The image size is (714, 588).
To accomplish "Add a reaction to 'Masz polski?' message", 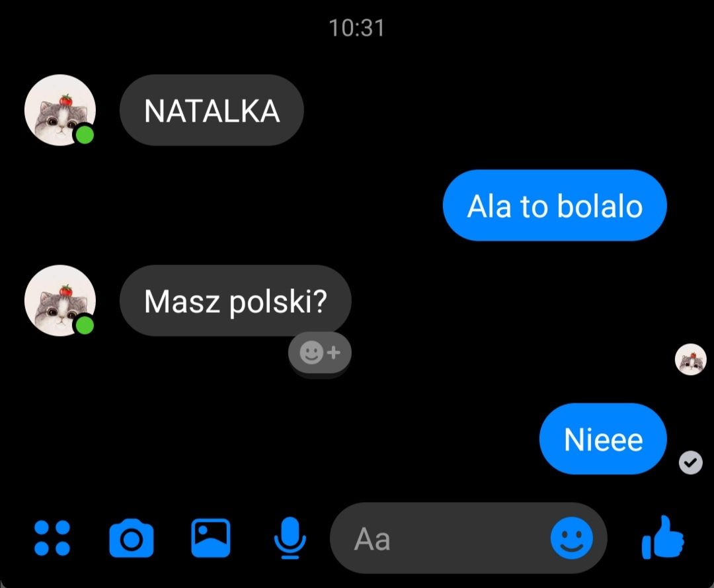I will [320, 353].
